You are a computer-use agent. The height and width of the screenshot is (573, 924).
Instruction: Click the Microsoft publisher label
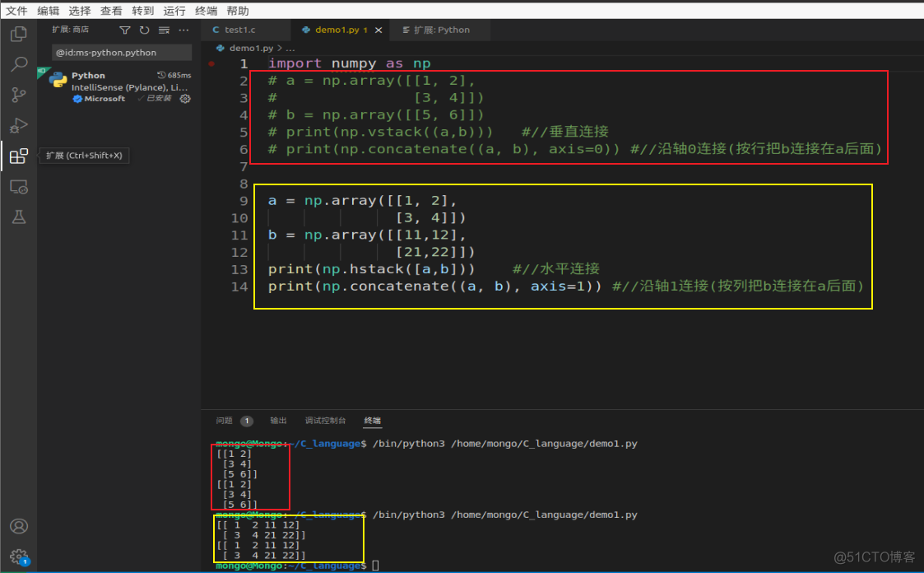[104, 99]
